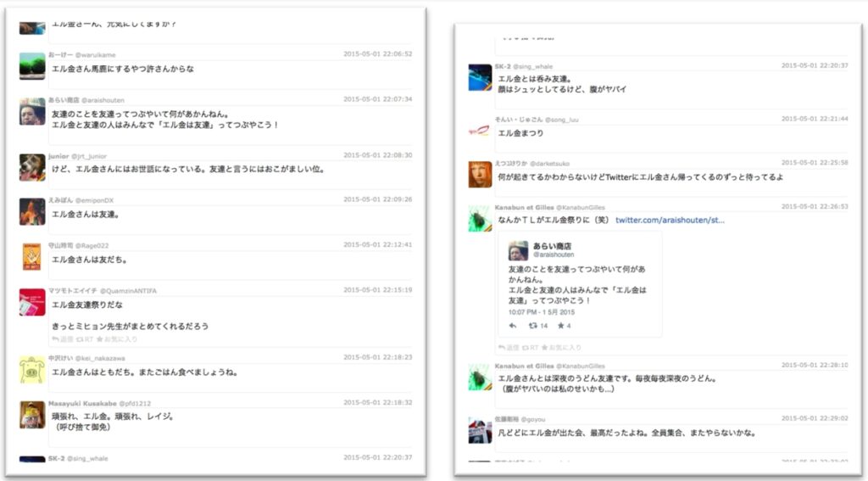Click the 2015-05-01 22:29:02 timestamp
This screenshot has width=868, height=481.
(x=814, y=418)
